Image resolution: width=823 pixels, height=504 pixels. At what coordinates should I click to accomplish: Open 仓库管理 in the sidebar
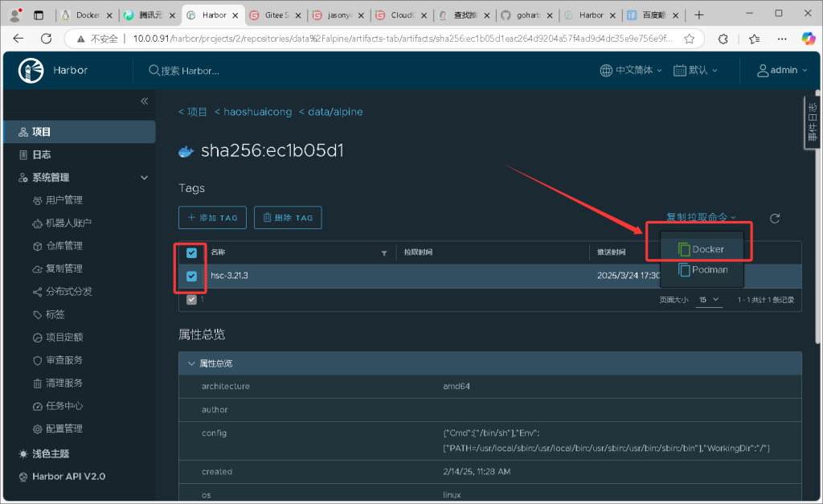(x=63, y=246)
